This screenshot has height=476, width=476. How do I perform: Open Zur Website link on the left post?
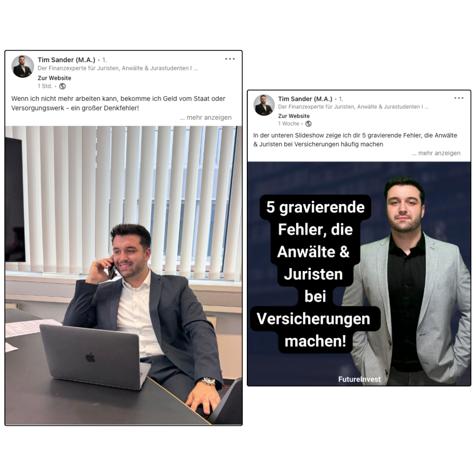(x=54, y=78)
